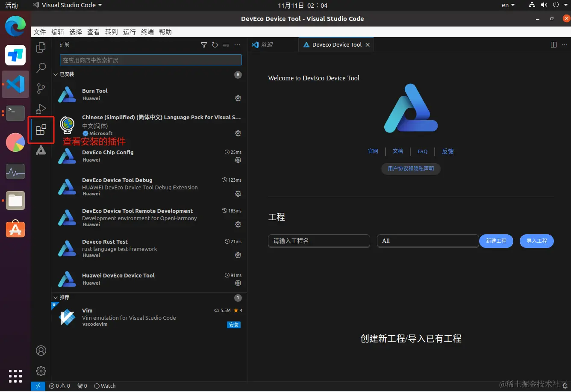Open the manage gear for Burn Tool
571x392 pixels.
pos(238,98)
